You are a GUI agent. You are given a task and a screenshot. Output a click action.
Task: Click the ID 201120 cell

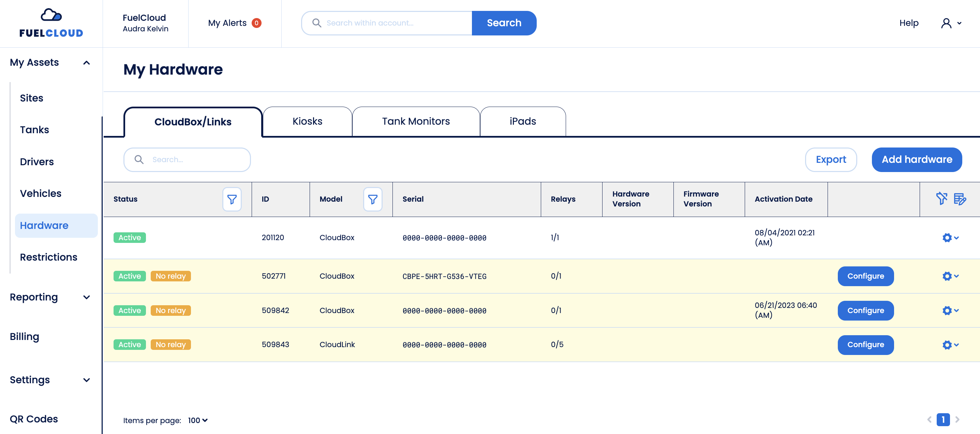click(x=273, y=237)
